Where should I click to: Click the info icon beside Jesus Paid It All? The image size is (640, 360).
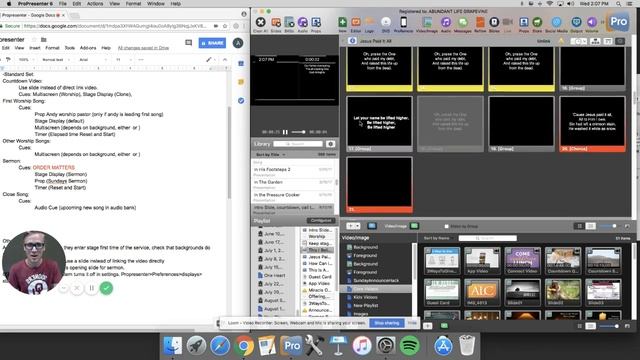coord(353,41)
